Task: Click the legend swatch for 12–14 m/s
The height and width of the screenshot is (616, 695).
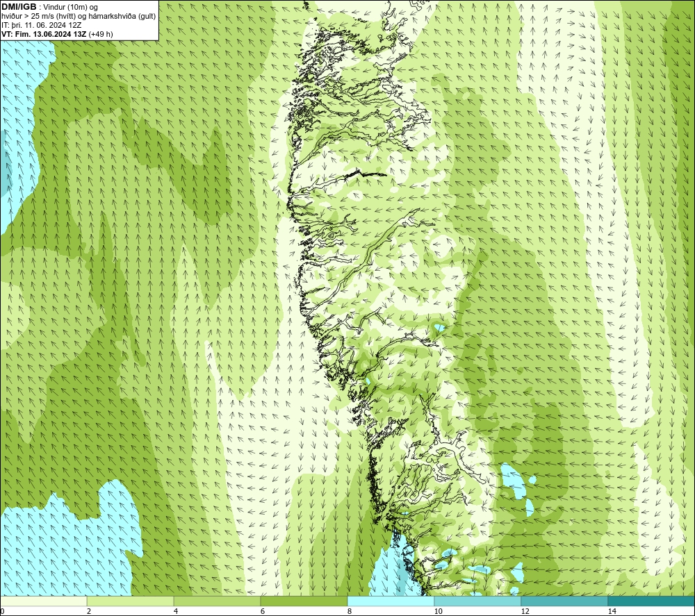Action: [x=564, y=601]
